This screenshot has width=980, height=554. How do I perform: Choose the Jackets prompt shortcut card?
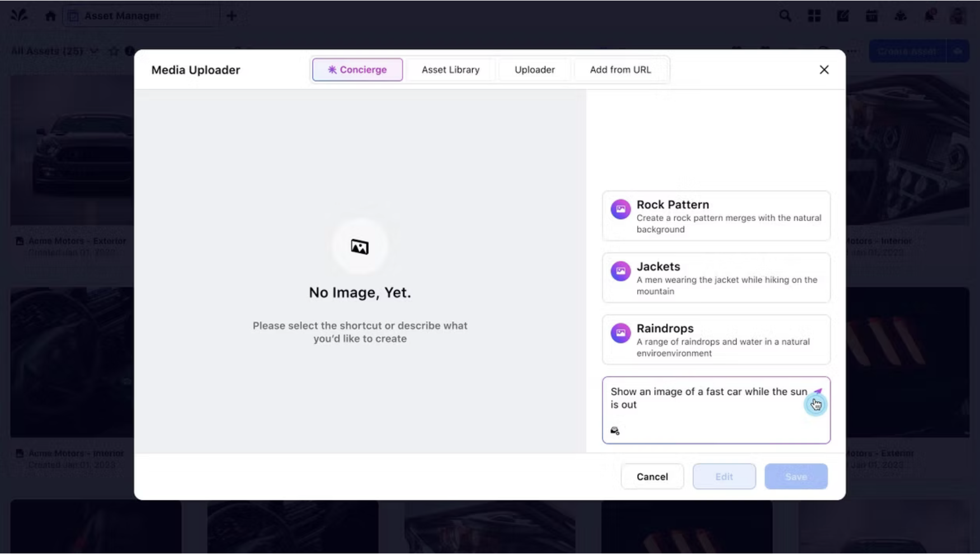[x=716, y=278]
